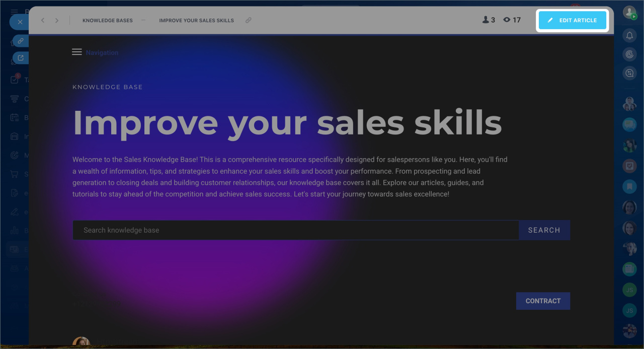Open page in new window icon
The image size is (644, 349).
(21, 58)
